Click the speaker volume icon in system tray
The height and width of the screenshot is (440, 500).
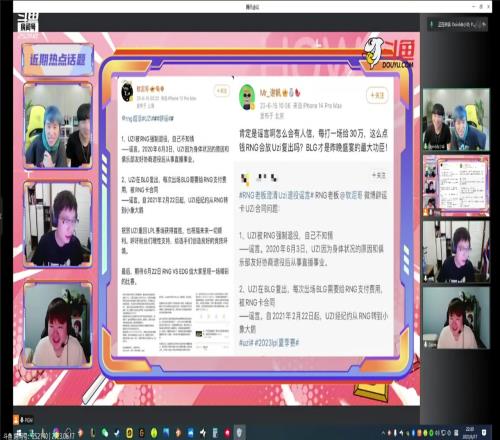437,433
